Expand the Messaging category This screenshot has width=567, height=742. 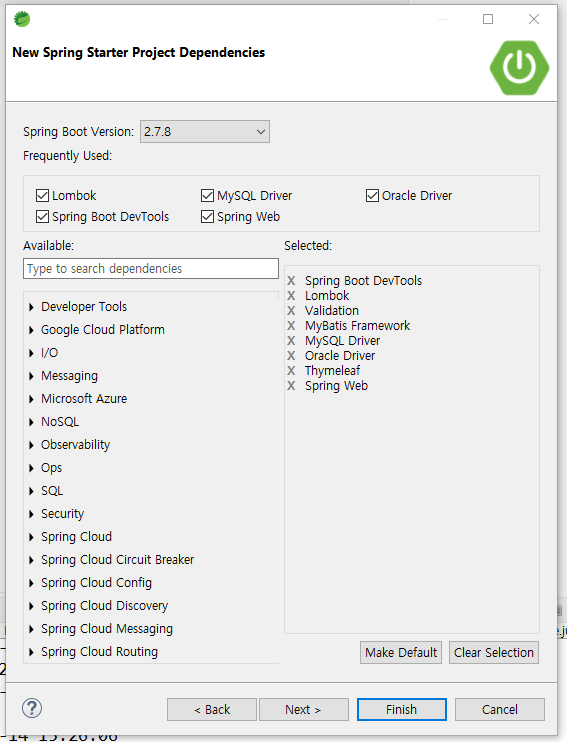(31, 376)
